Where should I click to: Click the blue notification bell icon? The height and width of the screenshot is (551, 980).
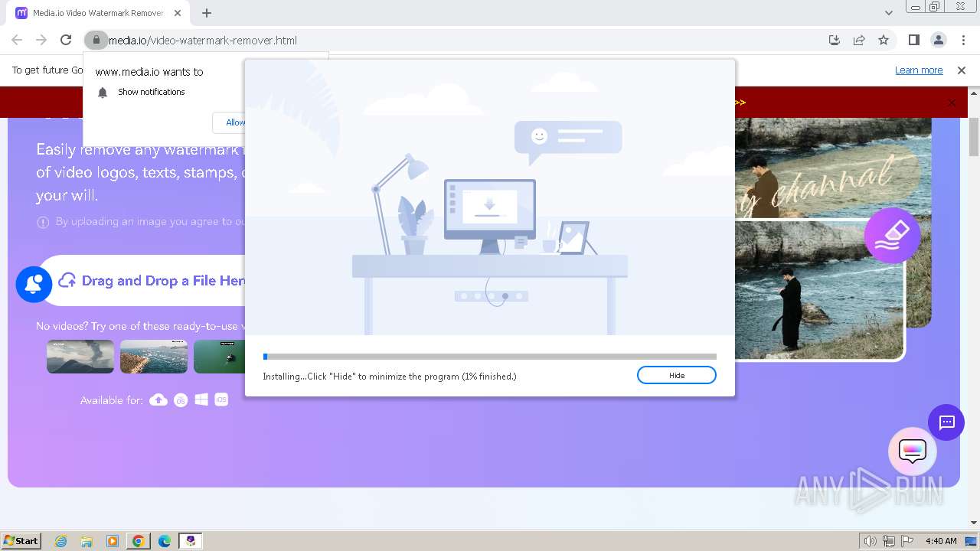click(x=34, y=284)
